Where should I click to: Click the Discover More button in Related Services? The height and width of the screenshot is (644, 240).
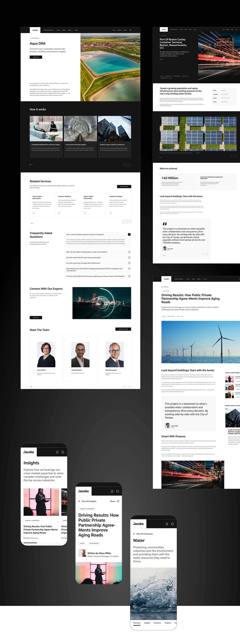pos(124,187)
